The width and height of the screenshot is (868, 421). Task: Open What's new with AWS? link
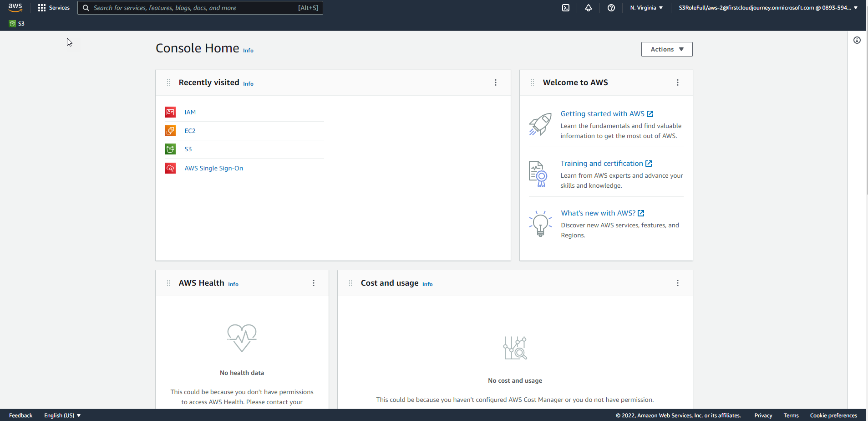tap(603, 213)
